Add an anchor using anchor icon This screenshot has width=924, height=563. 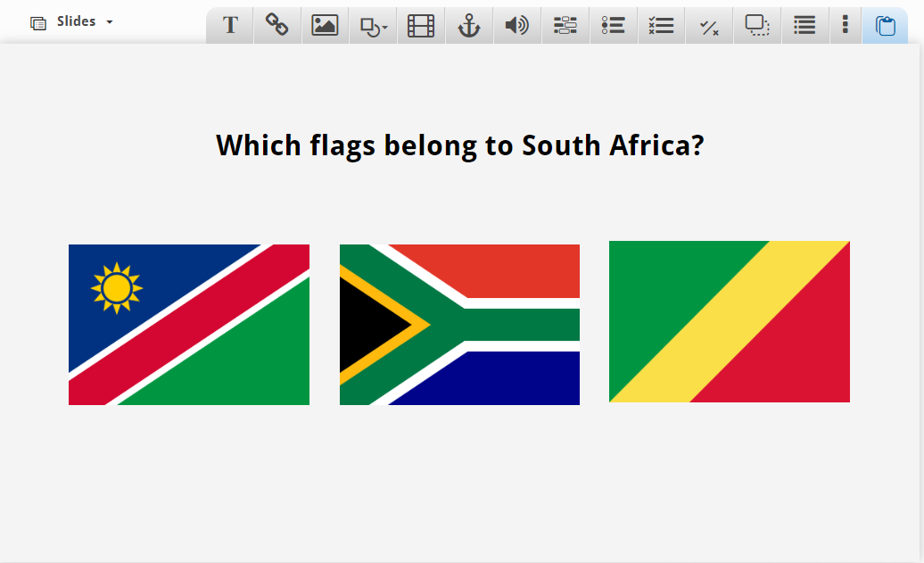(469, 25)
